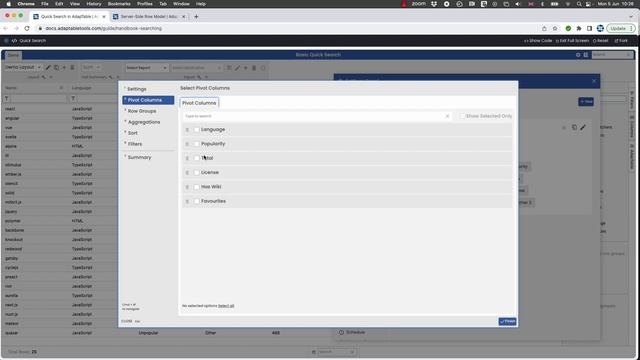Click the New button in background dialog
Image resolution: width=640 pixels, height=360 pixels.
(x=586, y=102)
